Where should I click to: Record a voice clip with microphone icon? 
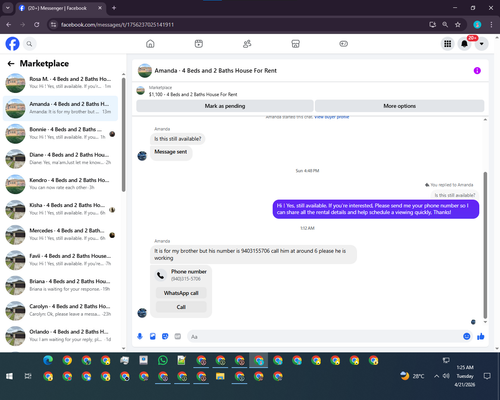coord(140,336)
